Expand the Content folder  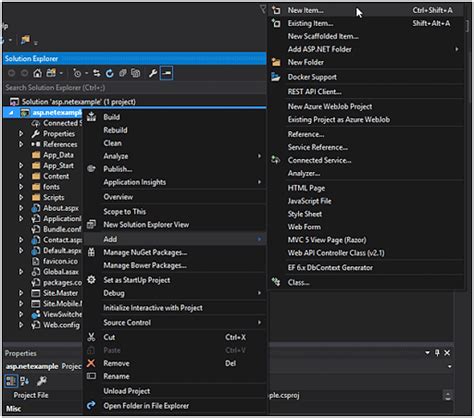pyautogui.click(x=21, y=176)
